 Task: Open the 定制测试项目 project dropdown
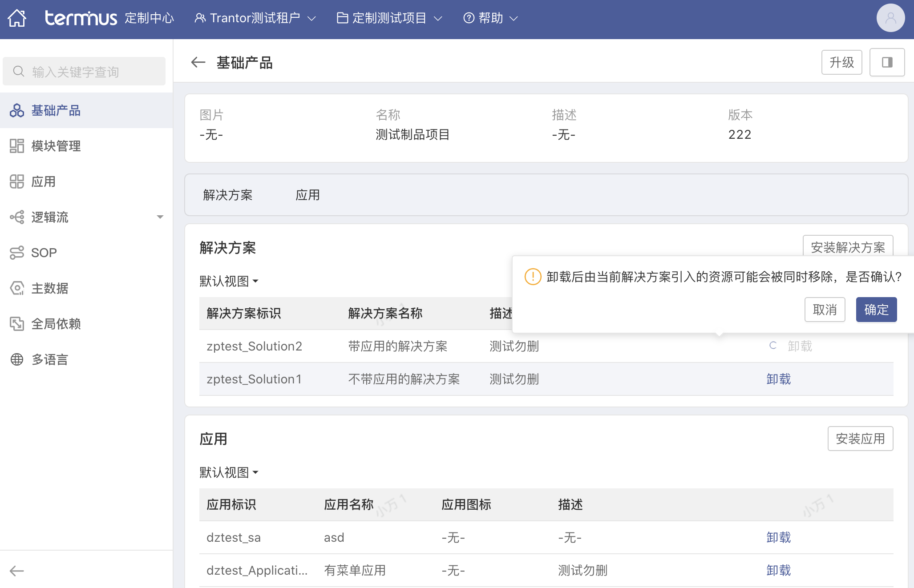click(x=389, y=18)
